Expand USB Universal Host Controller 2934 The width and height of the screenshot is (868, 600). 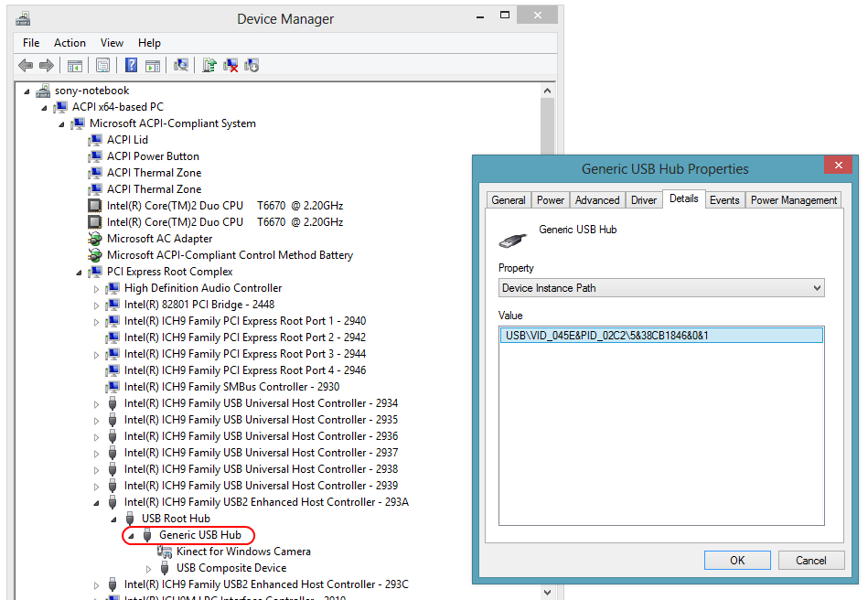click(x=96, y=404)
